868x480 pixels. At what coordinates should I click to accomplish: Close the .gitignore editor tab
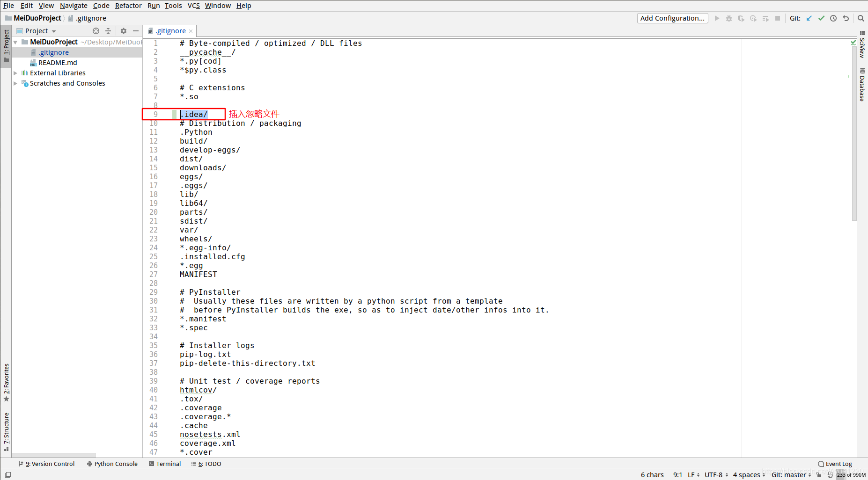click(191, 31)
